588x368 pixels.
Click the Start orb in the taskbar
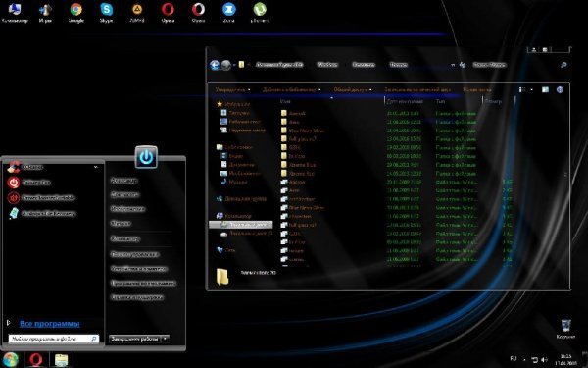[11, 360]
